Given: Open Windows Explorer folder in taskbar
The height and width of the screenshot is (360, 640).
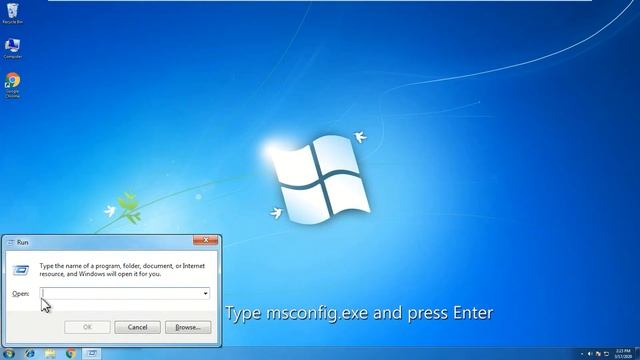Looking at the screenshot, I should 50,353.
